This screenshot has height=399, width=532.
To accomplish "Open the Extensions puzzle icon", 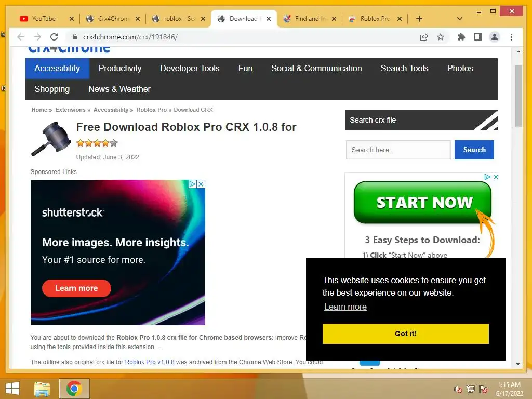I will 461,37.
